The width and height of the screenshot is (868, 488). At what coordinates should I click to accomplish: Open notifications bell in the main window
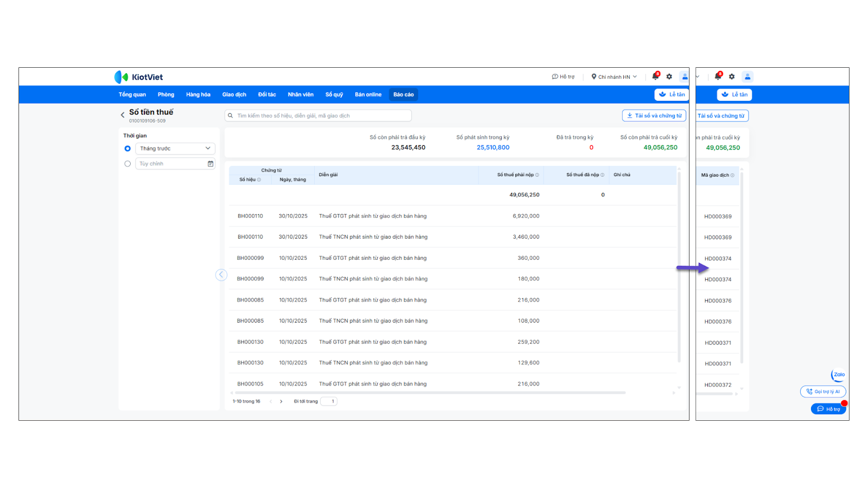[x=655, y=76]
